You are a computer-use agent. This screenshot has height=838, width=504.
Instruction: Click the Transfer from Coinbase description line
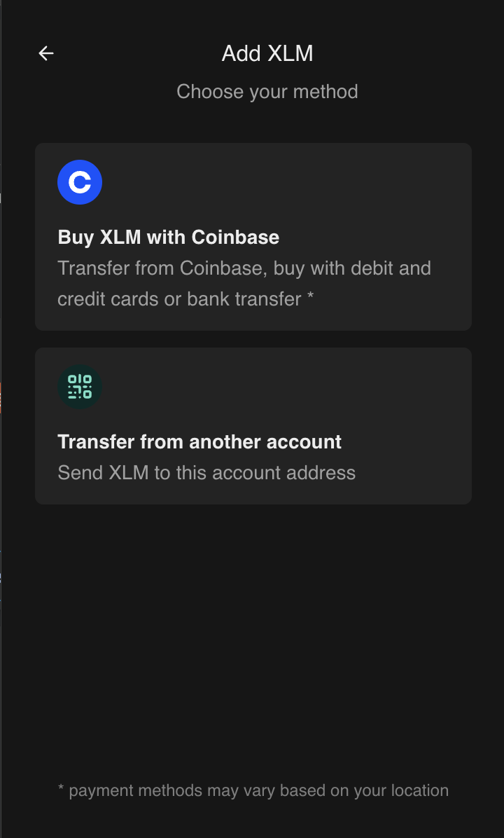tap(244, 268)
